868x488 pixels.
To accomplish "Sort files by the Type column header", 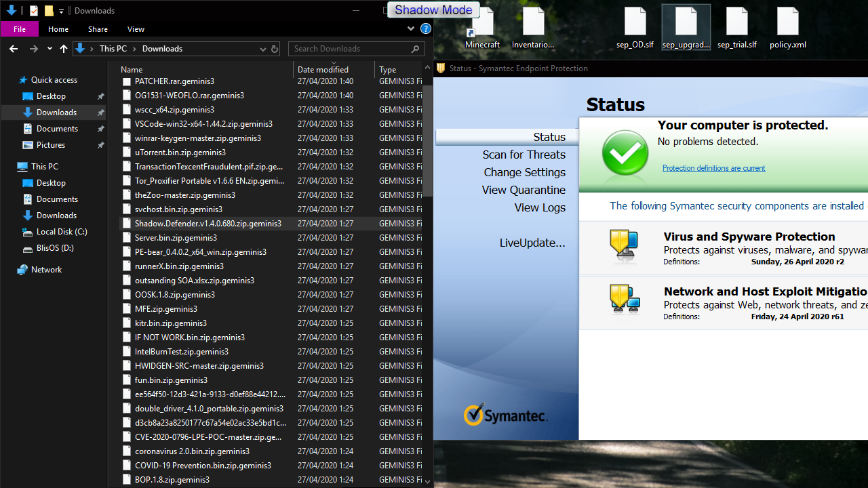I will point(388,69).
